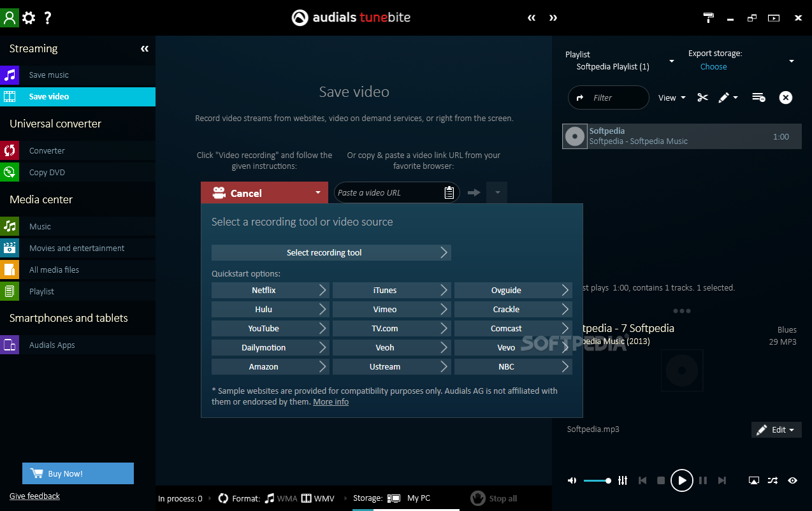Choose the YouTube quickstart option
This screenshot has height=511, width=812.
[x=270, y=328]
